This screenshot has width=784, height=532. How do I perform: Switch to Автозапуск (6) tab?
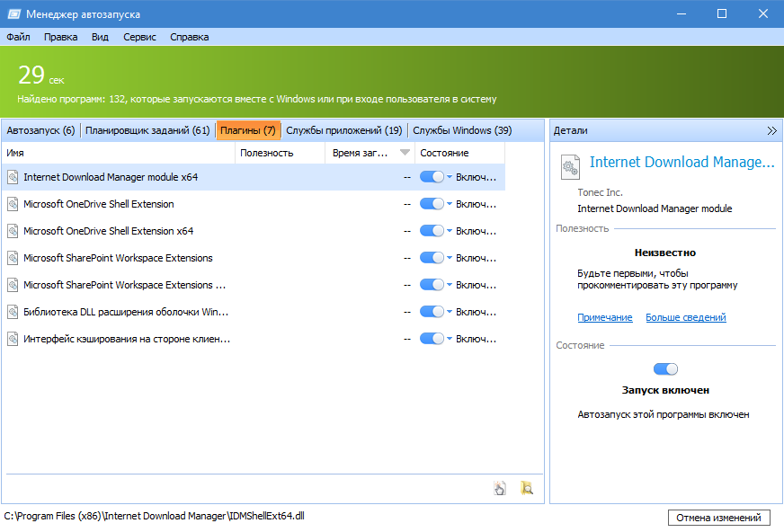(40, 130)
